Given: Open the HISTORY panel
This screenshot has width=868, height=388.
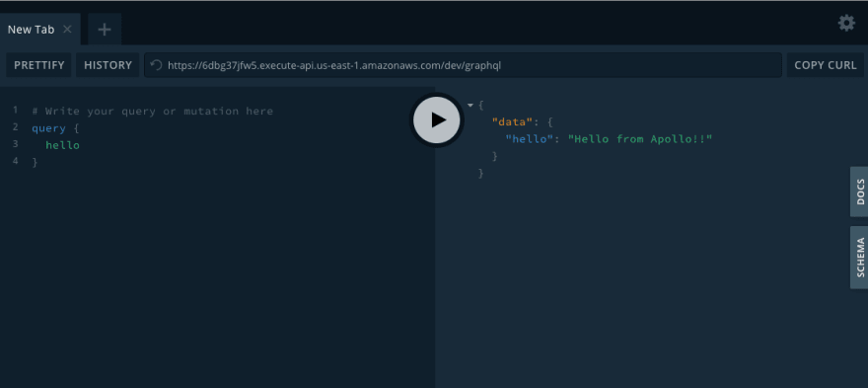Looking at the screenshot, I should [x=108, y=65].
